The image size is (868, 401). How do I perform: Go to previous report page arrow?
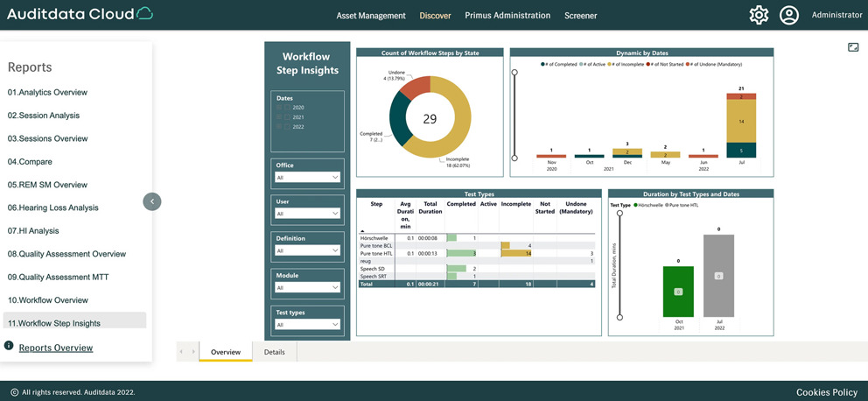click(182, 352)
